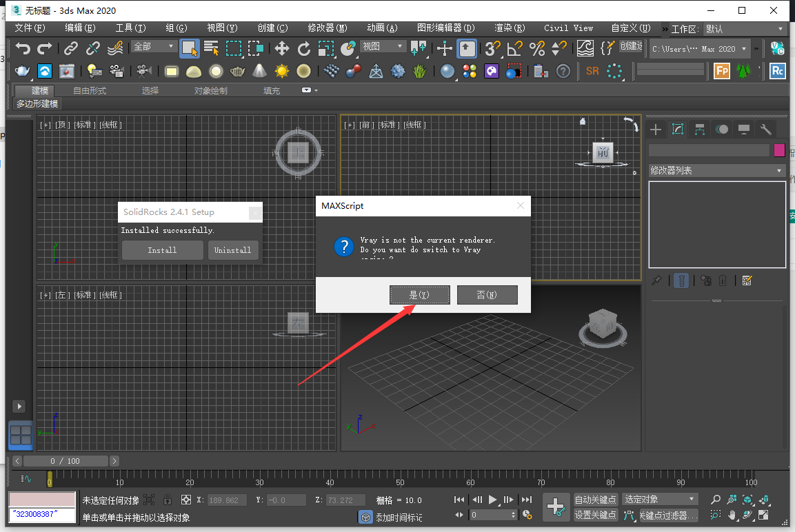Click Install in SolidRocks Setup
The width and height of the screenshot is (795, 532).
click(x=162, y=250)
